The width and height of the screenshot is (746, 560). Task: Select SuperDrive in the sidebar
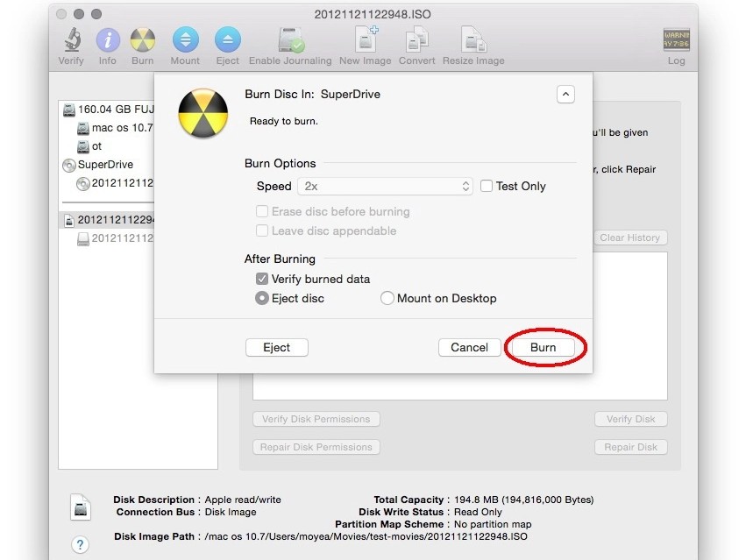(103, 165)
